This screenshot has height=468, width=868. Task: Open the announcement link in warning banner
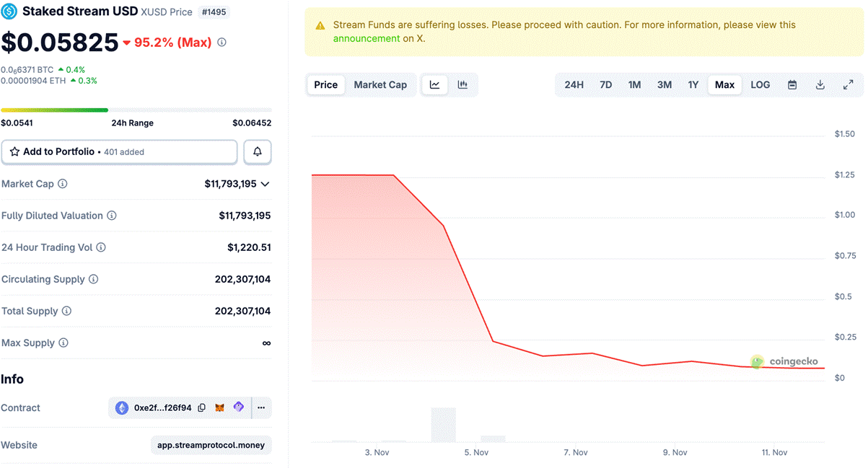(x=366, y=38)
